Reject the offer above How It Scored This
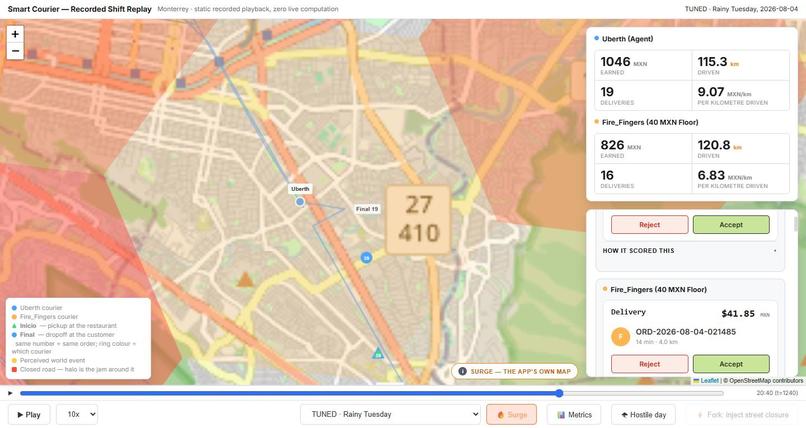 649,225
